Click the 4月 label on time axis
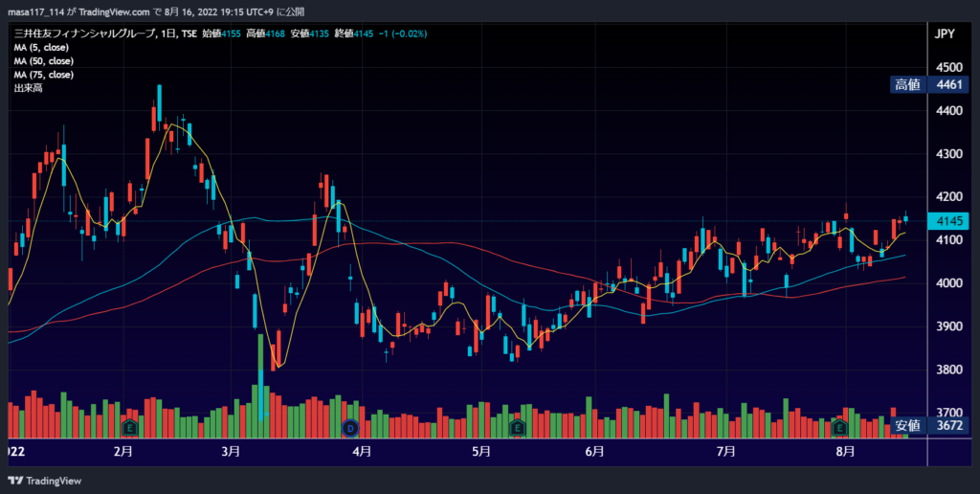The image size is (980, 494). coord(362,452)
